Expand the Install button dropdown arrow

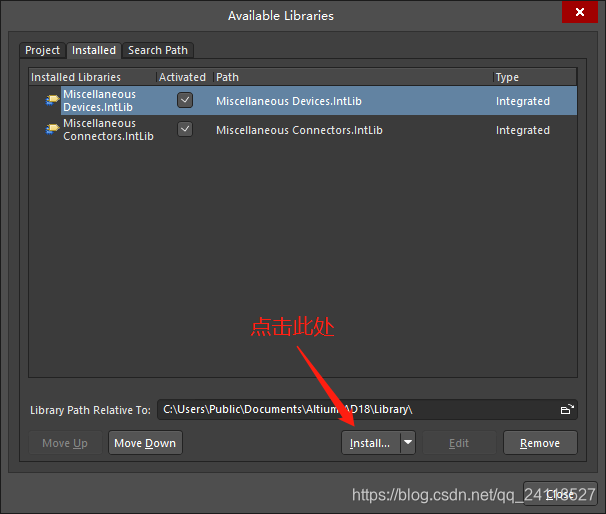(408, 443)
